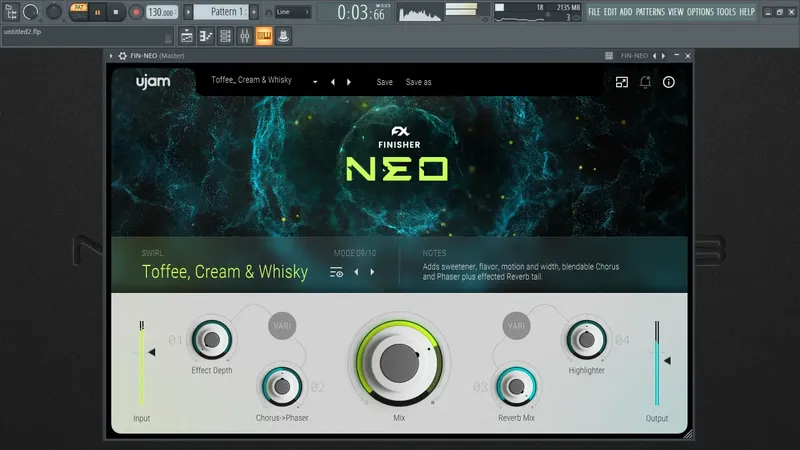
Task: Toggle the highlighted orange plugin window icon
Action: pos(264,36)
